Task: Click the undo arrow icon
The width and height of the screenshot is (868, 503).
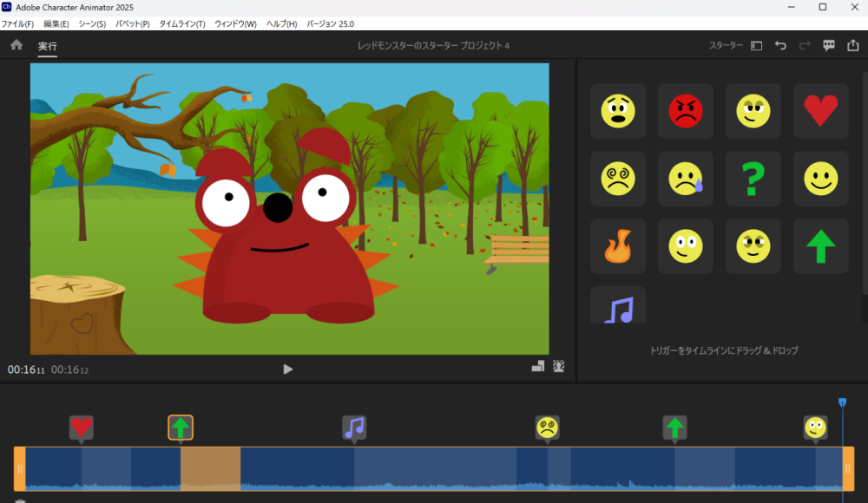Action: click(780, 45)
